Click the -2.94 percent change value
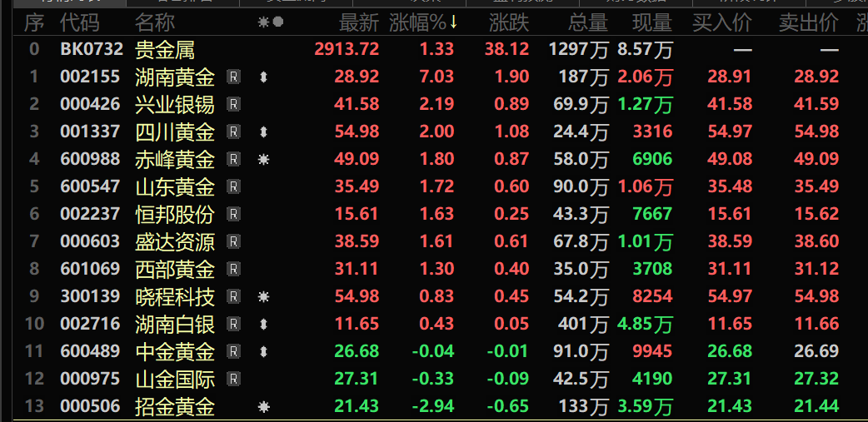This screenshot has height=422, width=868. pos(432,406)
